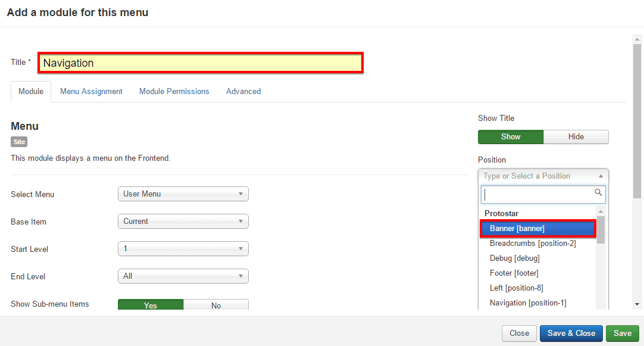
Task: Open the Module Permissions tab
Action: click(x=174, y=92)
